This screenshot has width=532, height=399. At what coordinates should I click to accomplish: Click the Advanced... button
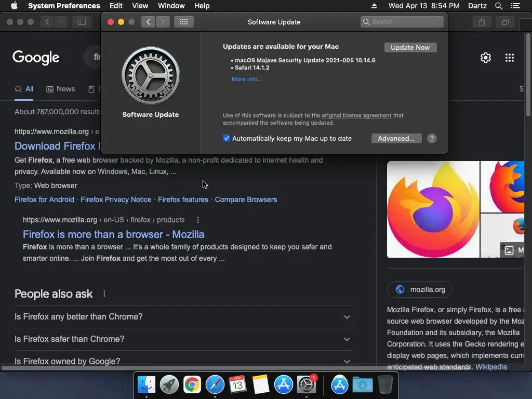396,138
